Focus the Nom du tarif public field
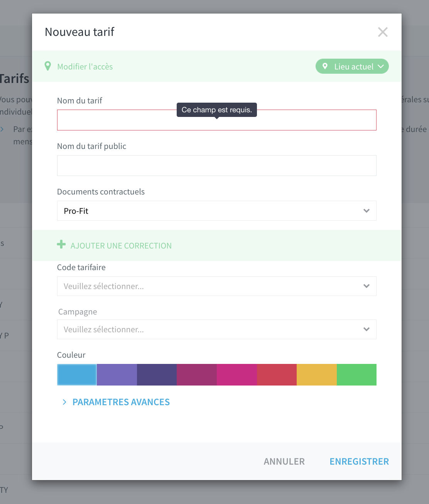Image resolution: width=429 pixels, height=504 pixels. [217, 166]
